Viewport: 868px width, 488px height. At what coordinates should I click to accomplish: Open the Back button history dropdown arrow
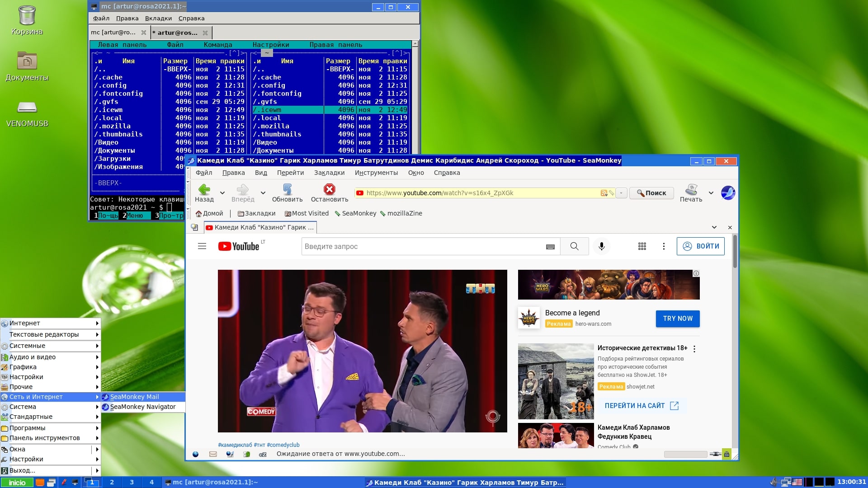point(222,193)
